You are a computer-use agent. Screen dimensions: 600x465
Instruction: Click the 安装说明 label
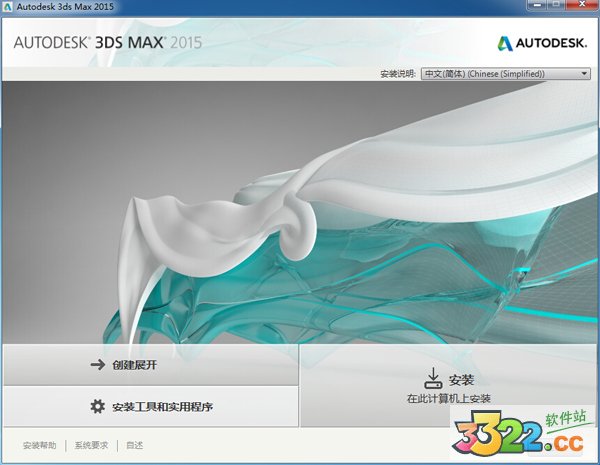coord(398,74)
